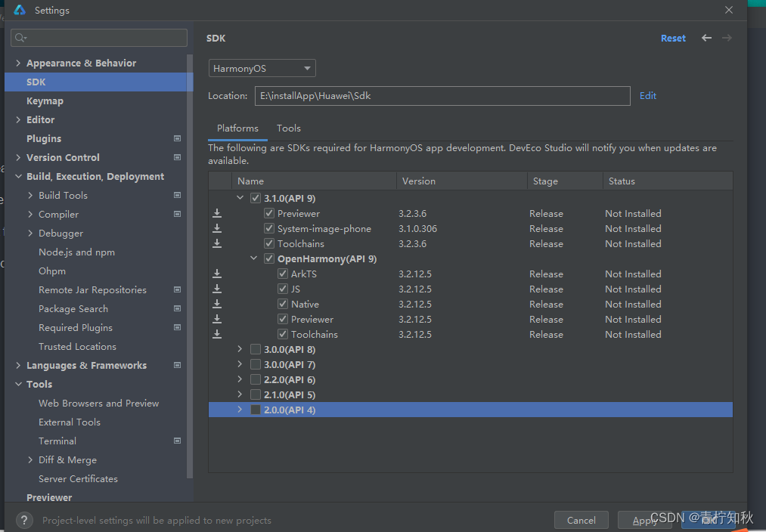Click the Cancel button
766x532 pixels.
pyautogui.click(x=581, y=520)
